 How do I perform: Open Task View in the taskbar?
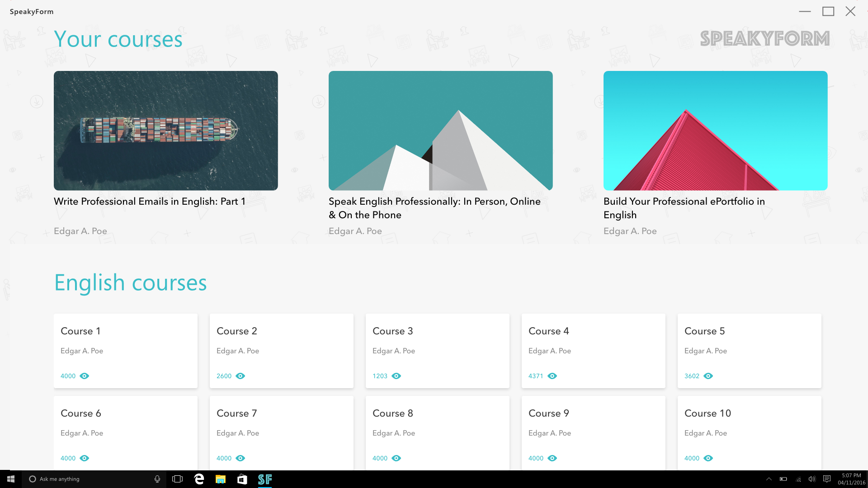pyautogui.click(x=178, y=479)
